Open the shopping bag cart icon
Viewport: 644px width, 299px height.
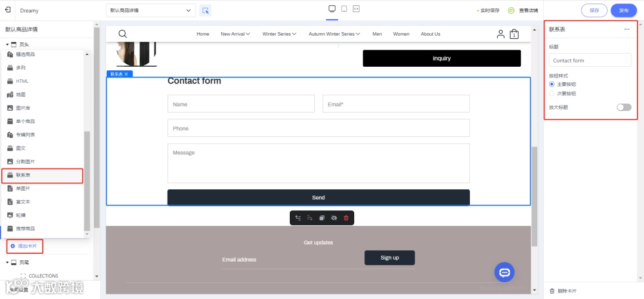[514, 34]
